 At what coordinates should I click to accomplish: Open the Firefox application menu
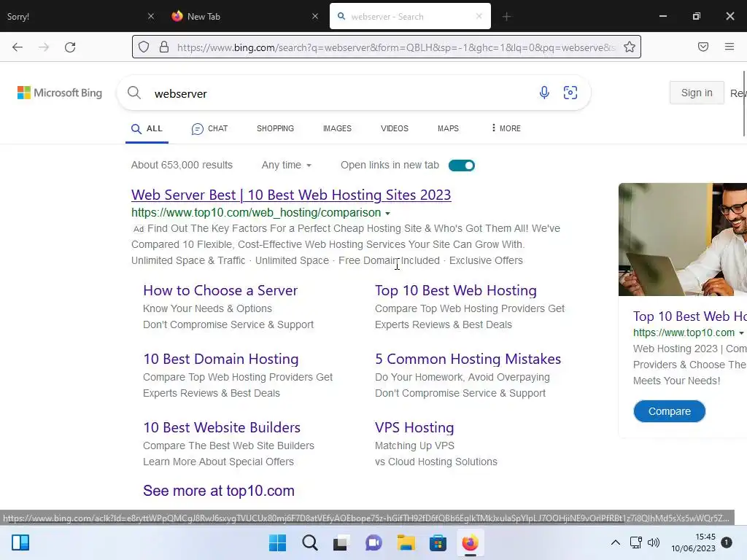pos(729,47)
